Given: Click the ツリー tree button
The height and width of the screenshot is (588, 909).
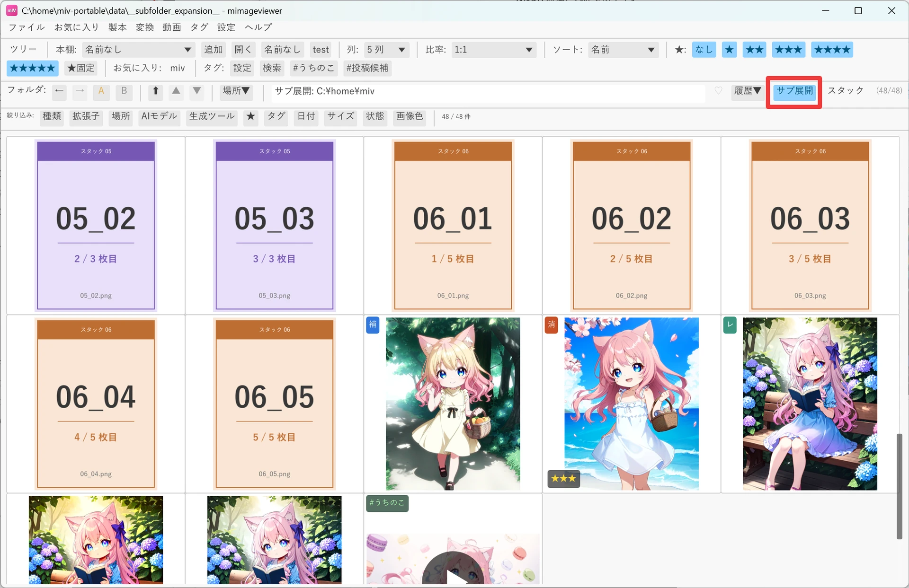Looking at the screenshot, I should [x=23, y=50].
